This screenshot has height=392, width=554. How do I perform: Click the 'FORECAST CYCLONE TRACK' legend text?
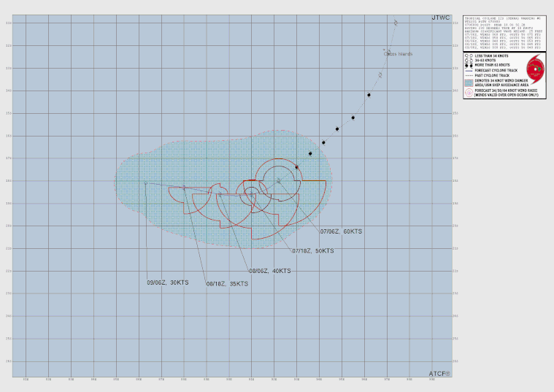[496, 70]
